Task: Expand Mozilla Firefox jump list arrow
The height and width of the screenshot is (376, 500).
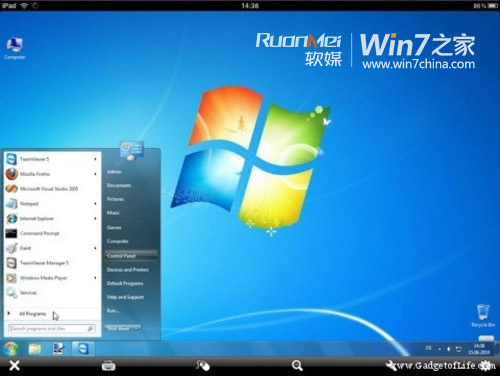Action: [95, 174]
